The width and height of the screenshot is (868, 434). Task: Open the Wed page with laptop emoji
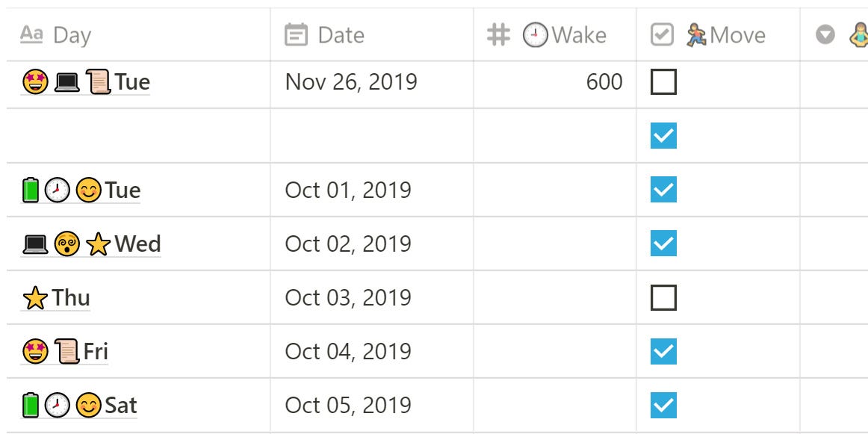pos(91,244)
